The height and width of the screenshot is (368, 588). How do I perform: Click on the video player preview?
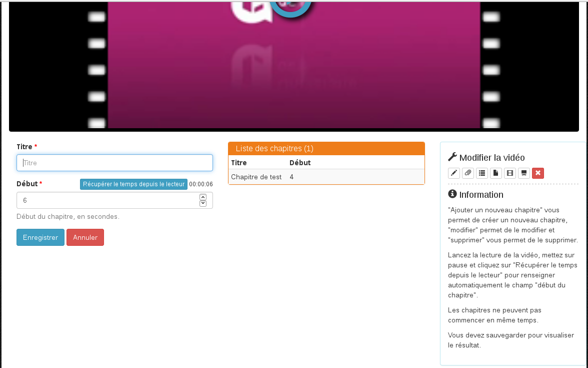click(294, 65)
